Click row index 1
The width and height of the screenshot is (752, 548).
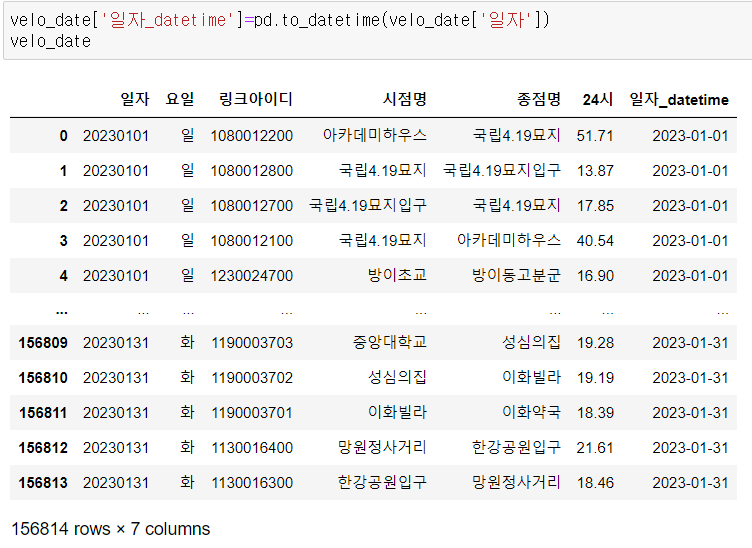[x=63, y=171]
